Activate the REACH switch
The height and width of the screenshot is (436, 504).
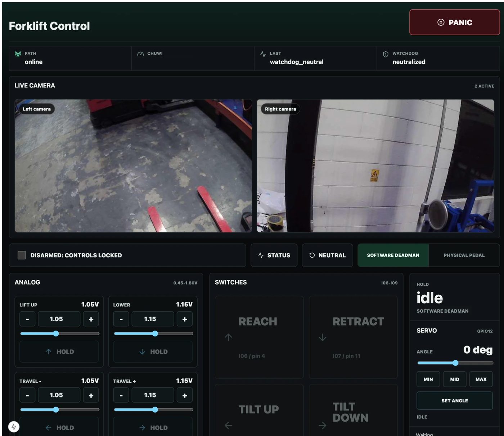click(259, 337)
